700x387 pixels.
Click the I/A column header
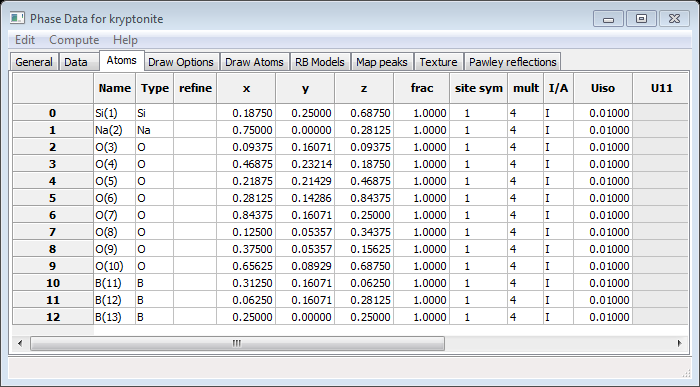(x=558, y=88)
